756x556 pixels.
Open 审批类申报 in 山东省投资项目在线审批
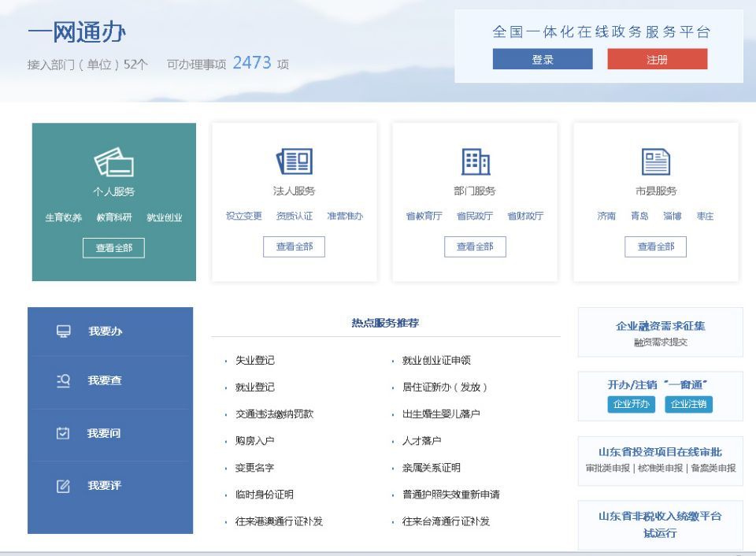(x=609, y=467)
